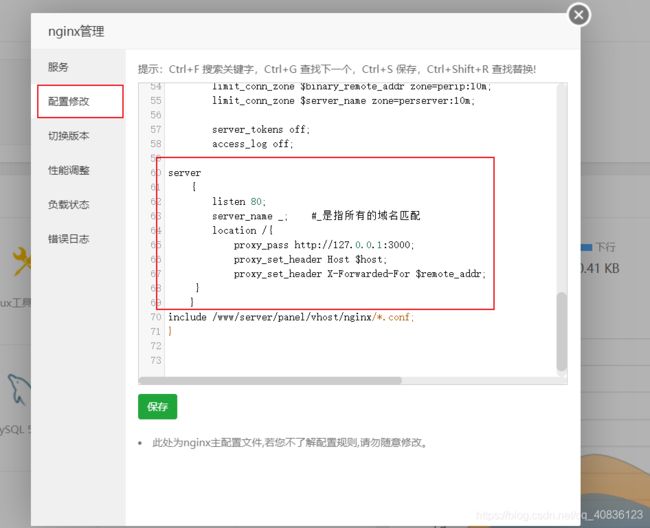Viewport: 650px width, 528px height.
Task: Click line number 72 in gutter
Action: click(x=155, y=346)
